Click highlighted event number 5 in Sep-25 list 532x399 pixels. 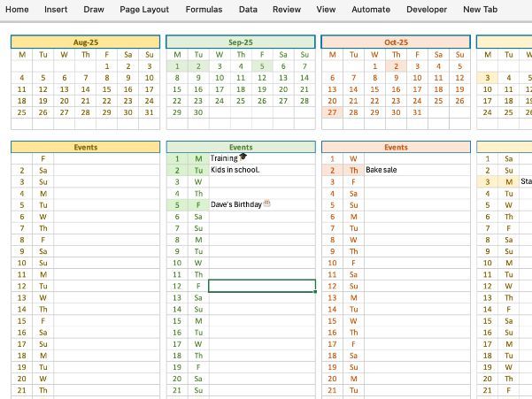(177, 204)
